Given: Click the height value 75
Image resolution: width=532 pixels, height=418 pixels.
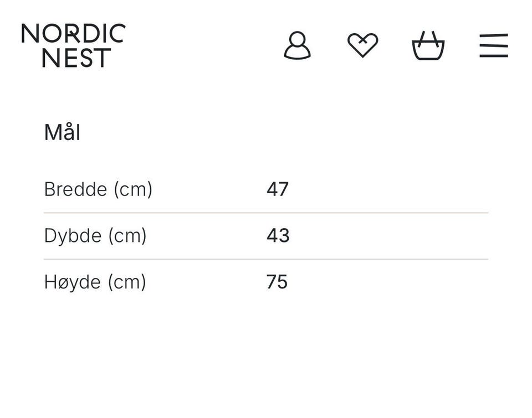Looking at the screenshot, I should tap(277, 282).
